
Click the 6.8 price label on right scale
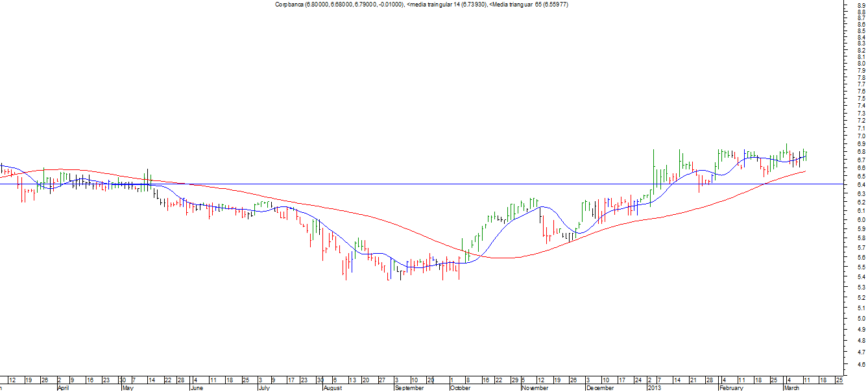[862, 152]
